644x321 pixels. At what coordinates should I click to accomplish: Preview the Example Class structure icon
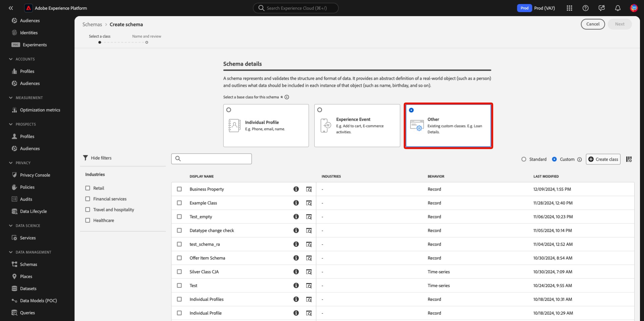tap(309, 203)
